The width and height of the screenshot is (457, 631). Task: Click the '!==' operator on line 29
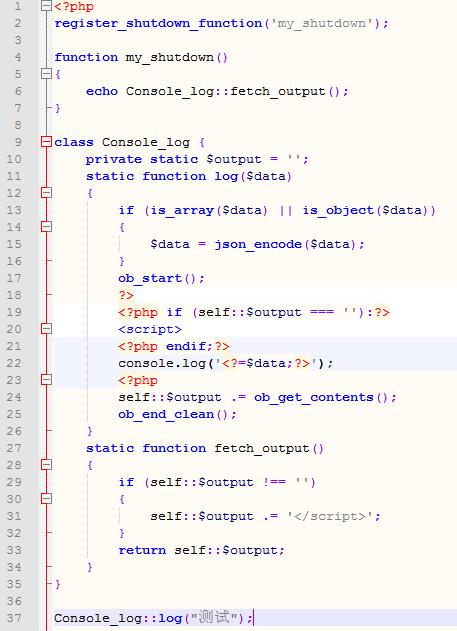(x=275, y=483)
